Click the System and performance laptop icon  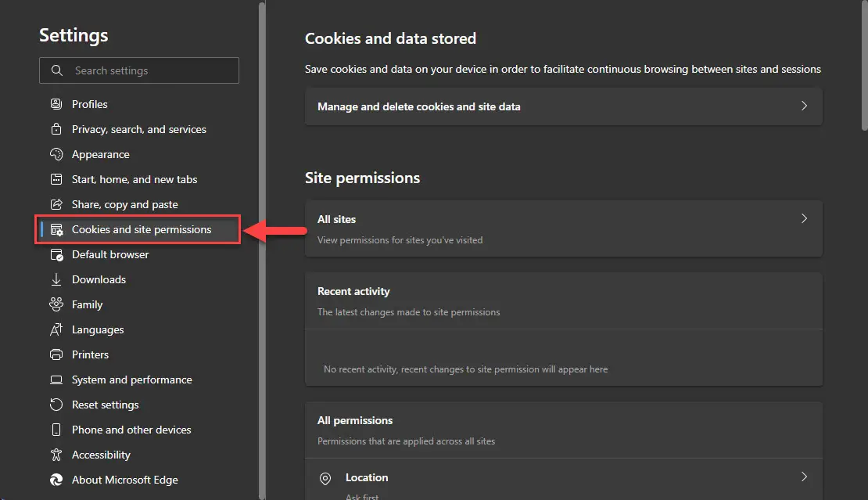56,379
